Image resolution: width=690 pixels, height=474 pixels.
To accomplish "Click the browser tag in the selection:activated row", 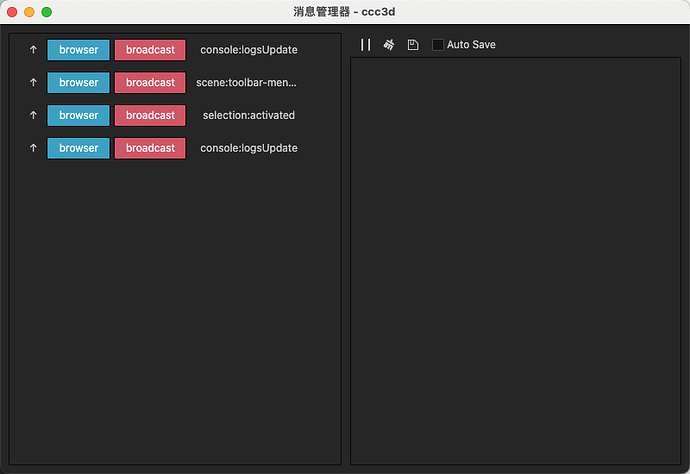I will [x=78, y=115].
